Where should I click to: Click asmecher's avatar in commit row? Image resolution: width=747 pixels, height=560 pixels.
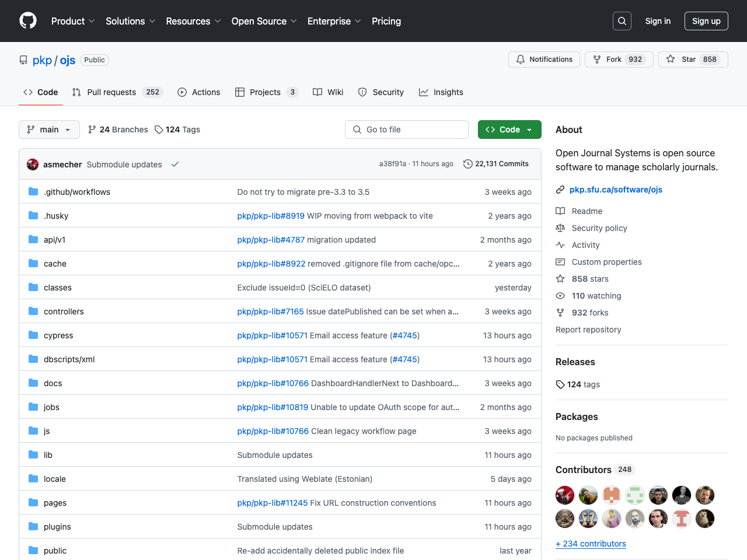point(33,164)
